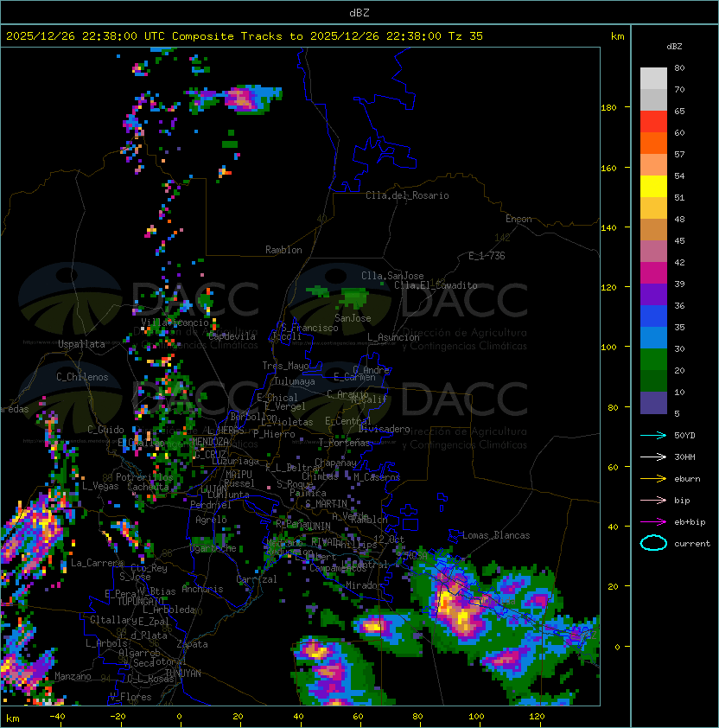Viewport: 719px width, 728px height.
Task: Click the 'Divisadero' map label
Action: 385,429
